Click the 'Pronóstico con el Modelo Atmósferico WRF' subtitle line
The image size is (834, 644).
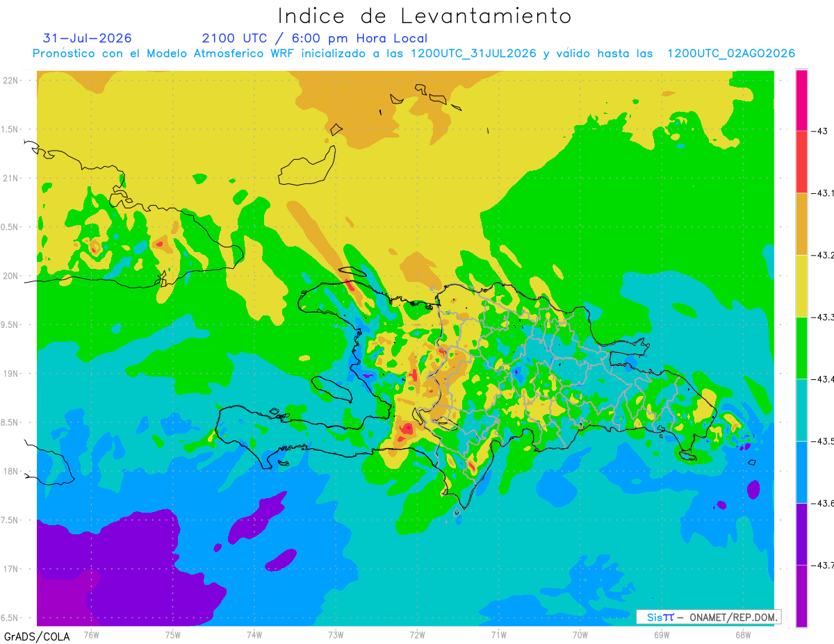414,53
